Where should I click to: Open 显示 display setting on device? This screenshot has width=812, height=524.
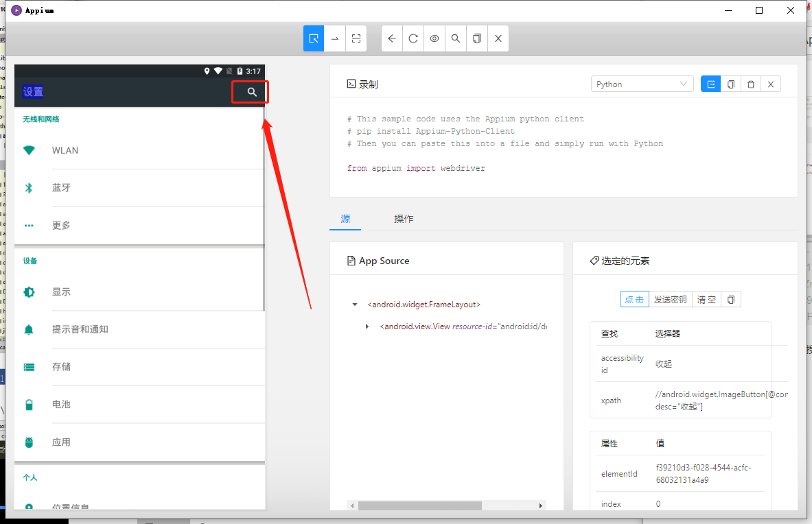(x=140, y=291)
